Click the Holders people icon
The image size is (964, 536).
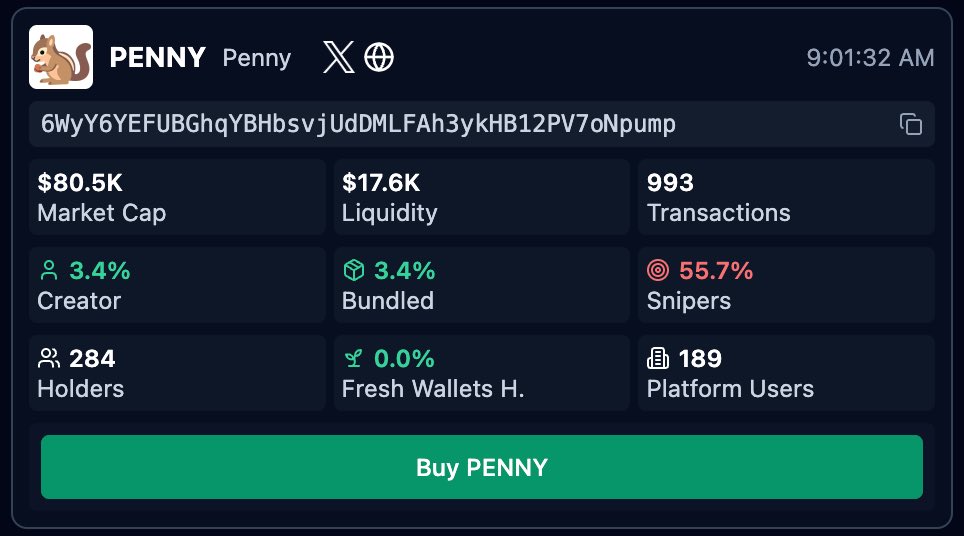pyautogui.click(x=49, y=359)
